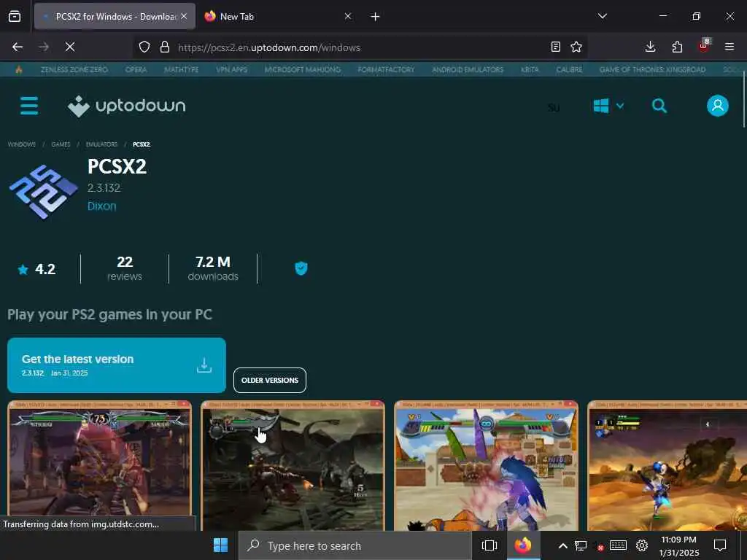Open the taskbar settings gear icon

pos(642,545)
